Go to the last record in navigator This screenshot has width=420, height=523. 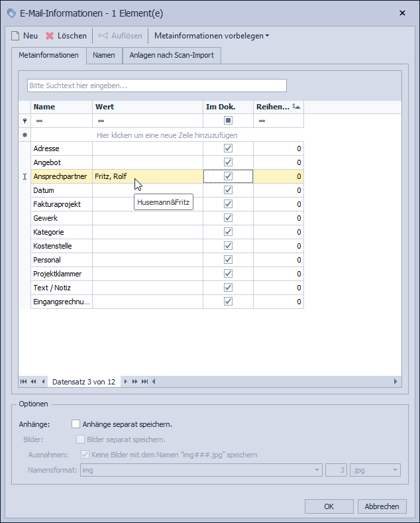coord(144,382)
